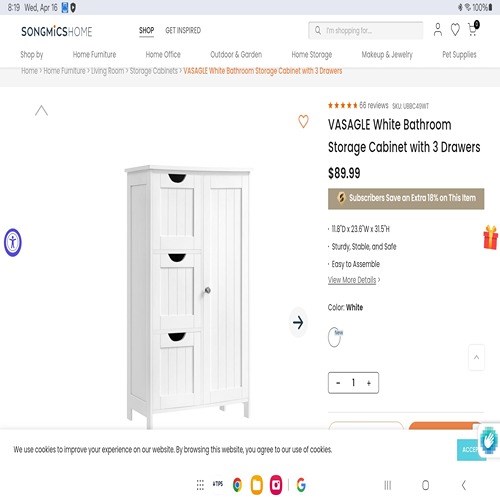Switch to the Get Inspired tab
This screenshot has height=500, width=500.
pos(183,30)
